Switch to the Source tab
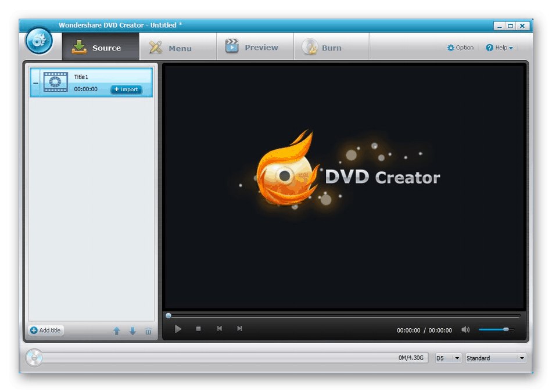The width and height of the screenshot is (552, 392). pyautogui.click(x=101, y=47)
